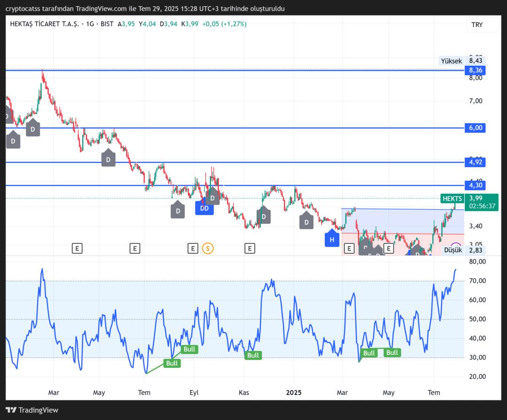Image resolution: width=507 pixels, height=420 pixels.
Task: Click the 80,00 RSI scale label
Action: tap(477, 262)
